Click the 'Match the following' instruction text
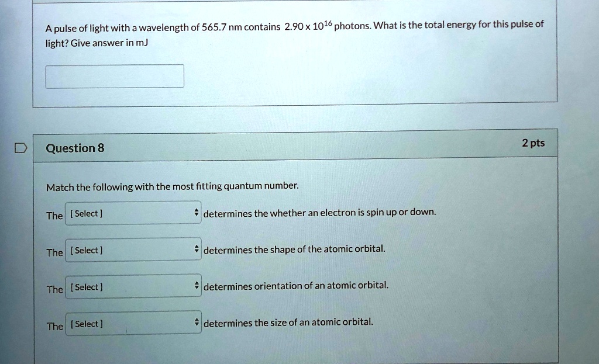The width and height of the screenshot is (599, 364). click(173, 187)
